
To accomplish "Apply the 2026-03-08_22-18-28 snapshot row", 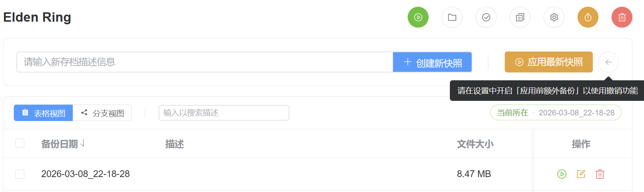I will 561,174.
